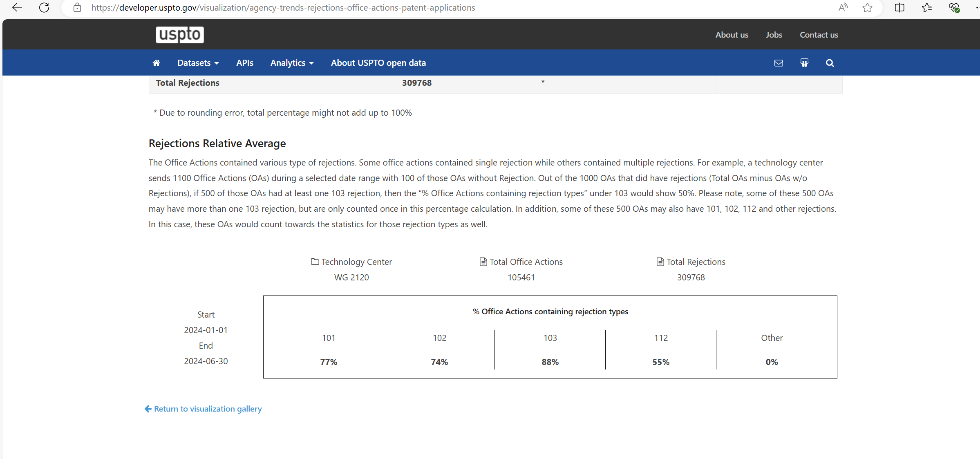View site permissions via the lock icon
The height and width of the screenshot is (459, 980).
77,7
